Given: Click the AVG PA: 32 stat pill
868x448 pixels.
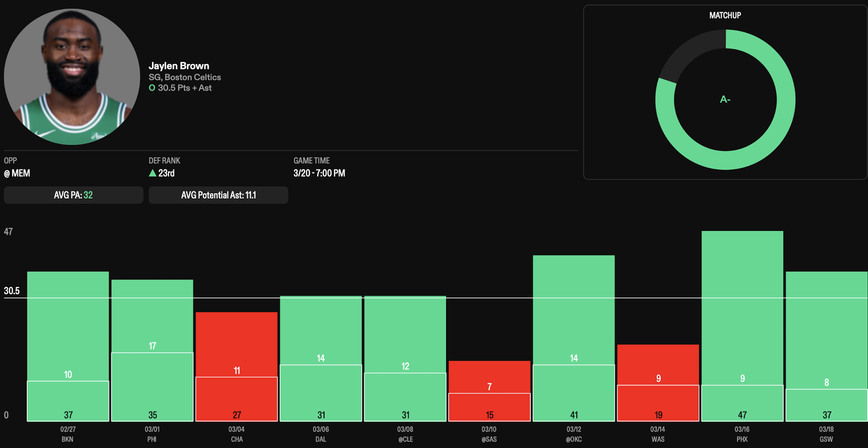Looking at the screenshot, I should pos(73,195).
